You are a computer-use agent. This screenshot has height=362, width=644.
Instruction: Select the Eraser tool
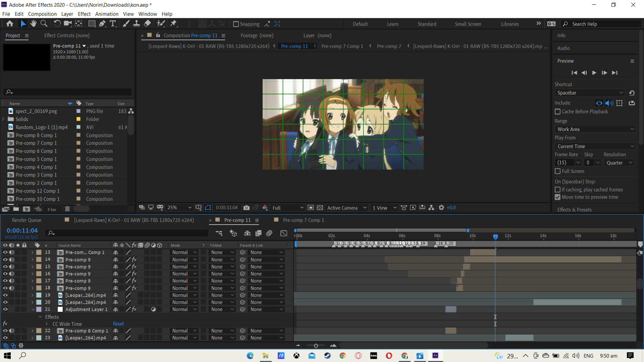[x=147, y=24]
